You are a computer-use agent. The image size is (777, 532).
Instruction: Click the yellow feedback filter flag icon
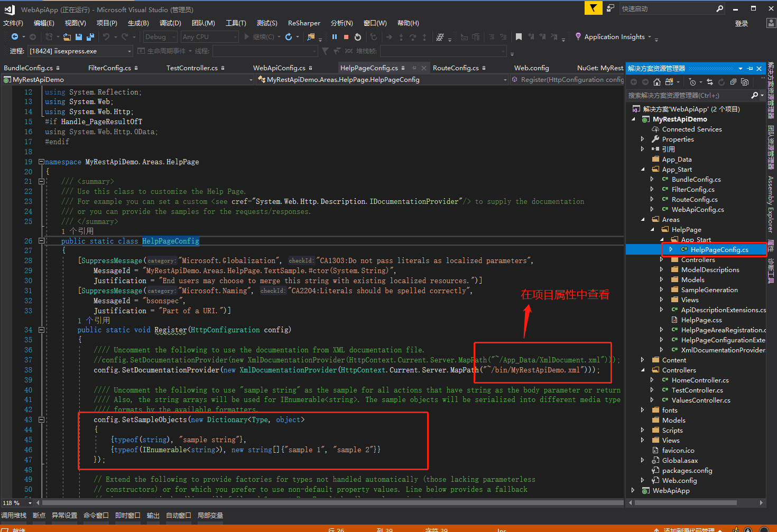[593, 8]
